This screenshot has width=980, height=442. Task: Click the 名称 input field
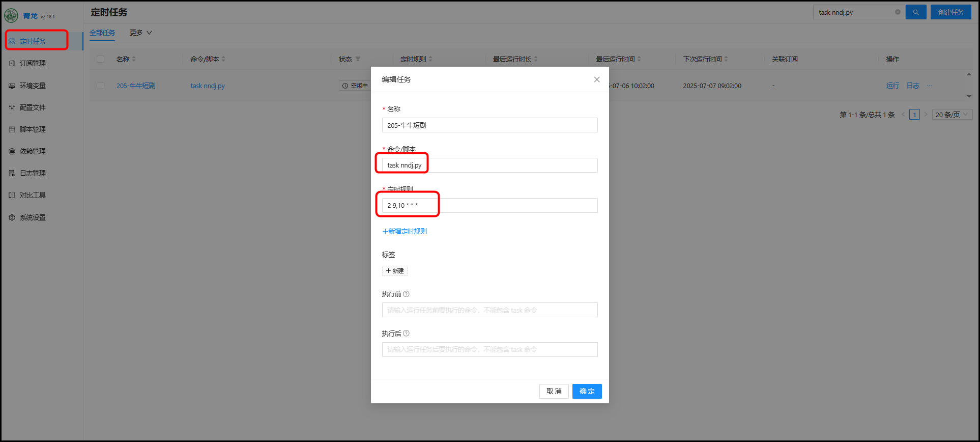pos(489,125)
